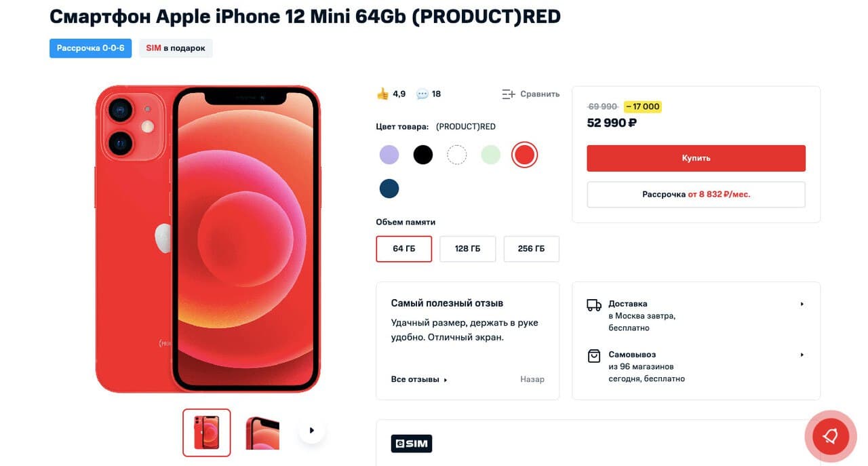Click the pickup bag icon
Viewport: 868px width, 466px height.
click(x=594, y=355)
